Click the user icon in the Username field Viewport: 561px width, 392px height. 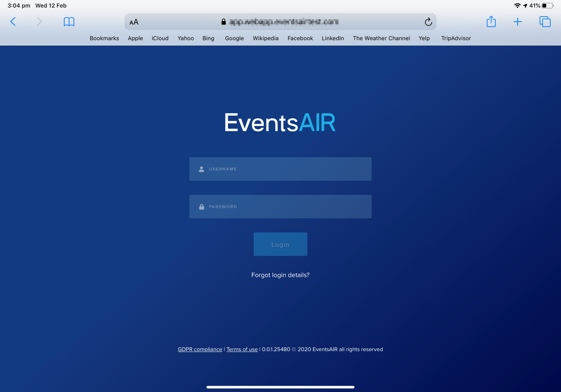pos(201,169)
